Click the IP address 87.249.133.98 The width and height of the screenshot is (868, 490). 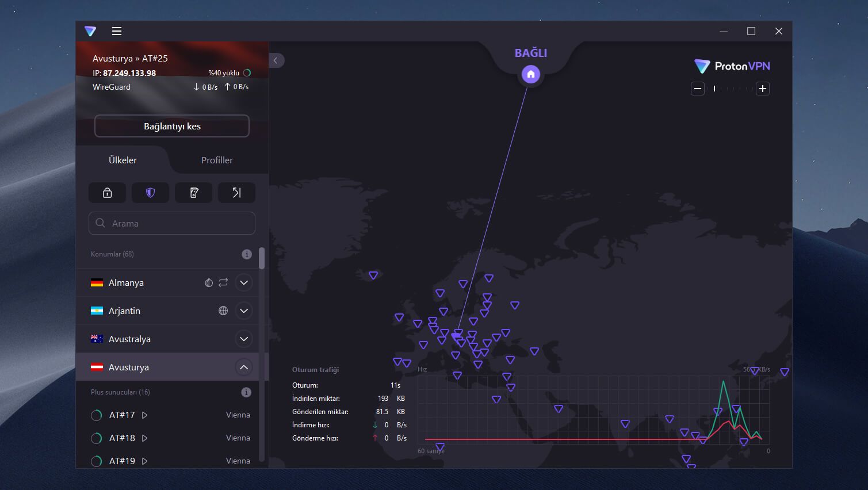129,73
